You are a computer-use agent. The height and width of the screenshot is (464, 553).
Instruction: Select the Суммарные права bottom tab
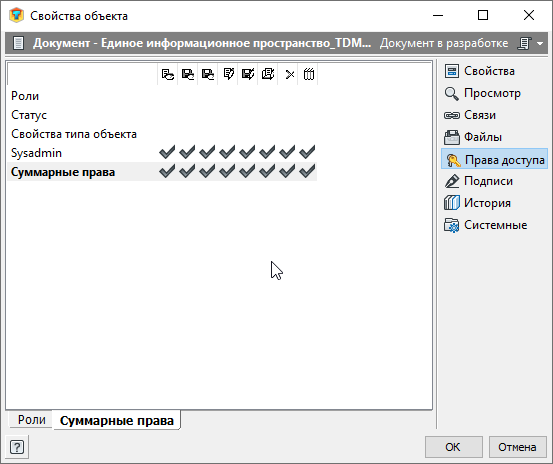117,420
